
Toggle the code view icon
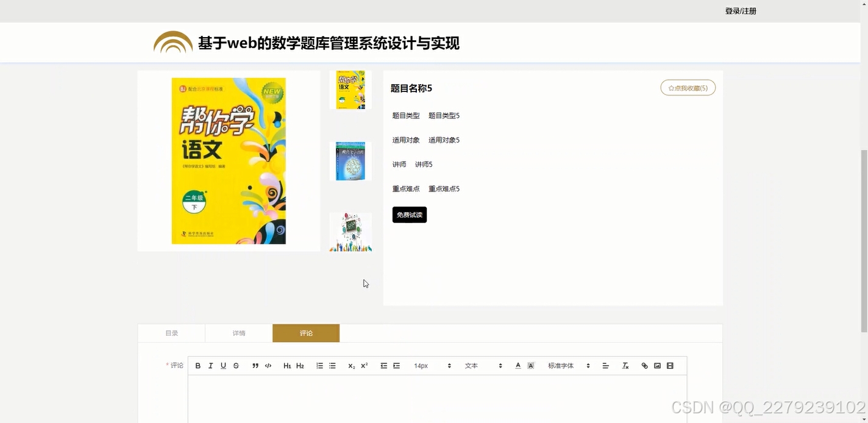(x=268, y=365)
